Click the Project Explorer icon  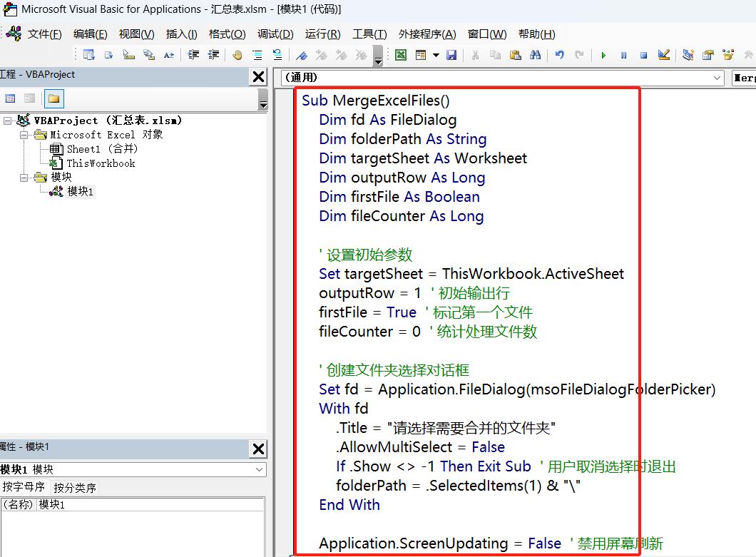688,55
